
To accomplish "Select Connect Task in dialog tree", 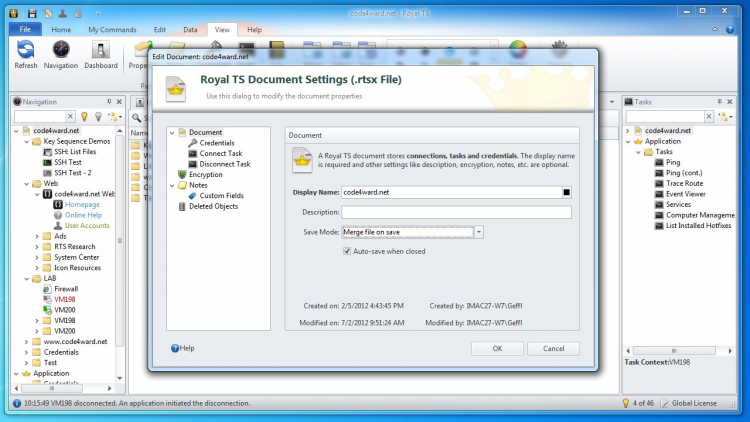I will coord(221,153).
